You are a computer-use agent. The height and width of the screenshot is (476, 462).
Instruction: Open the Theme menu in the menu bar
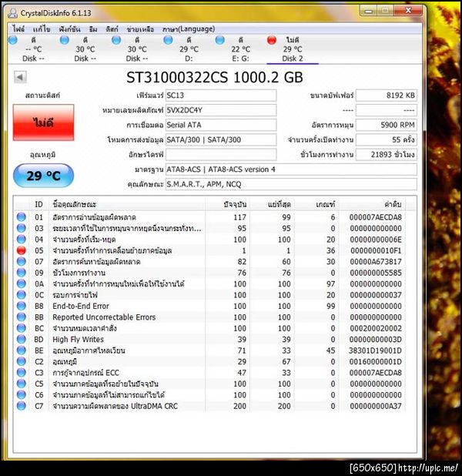[93, 28]
